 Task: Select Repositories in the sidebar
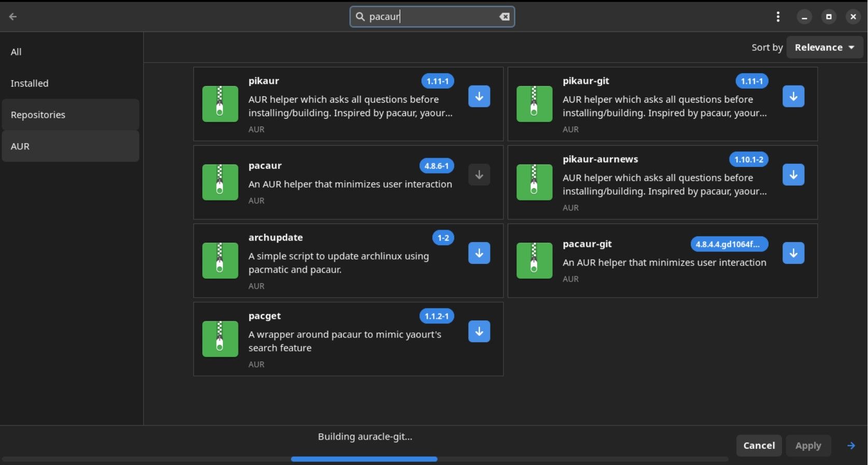[x=71, y=115]
